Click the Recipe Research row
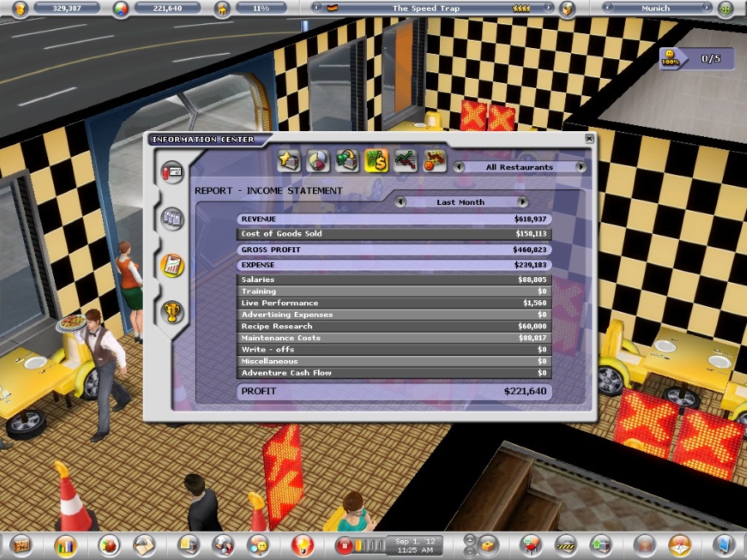This screenshot has width=747, height=560. coord(394,326)
